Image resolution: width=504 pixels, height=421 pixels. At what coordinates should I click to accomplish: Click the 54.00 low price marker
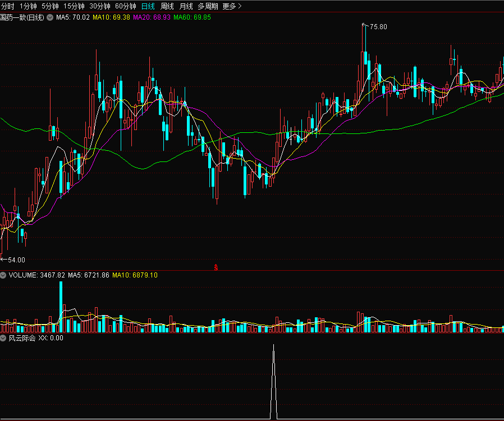pyautogui.click(x=16, y=260)
